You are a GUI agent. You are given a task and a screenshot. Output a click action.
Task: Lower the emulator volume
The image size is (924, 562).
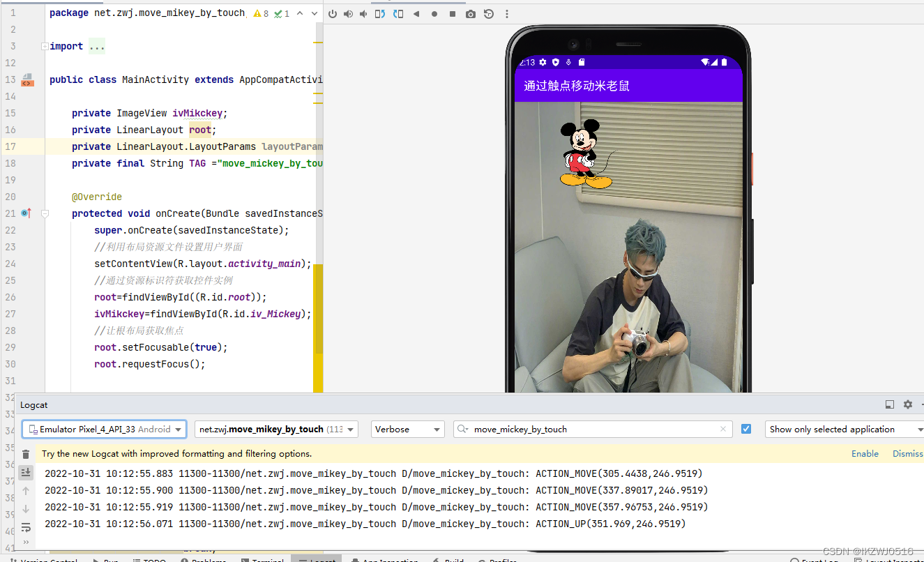363,14
